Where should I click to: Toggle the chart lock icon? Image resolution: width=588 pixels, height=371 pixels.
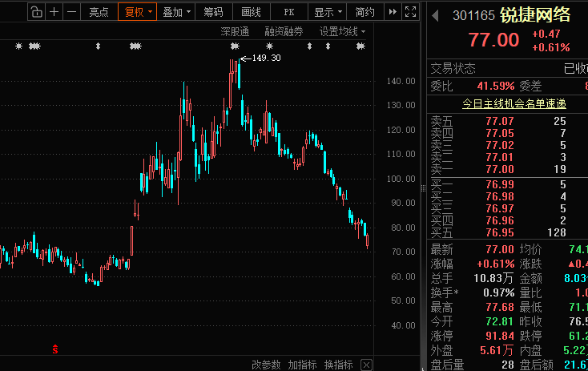point(36,12)
